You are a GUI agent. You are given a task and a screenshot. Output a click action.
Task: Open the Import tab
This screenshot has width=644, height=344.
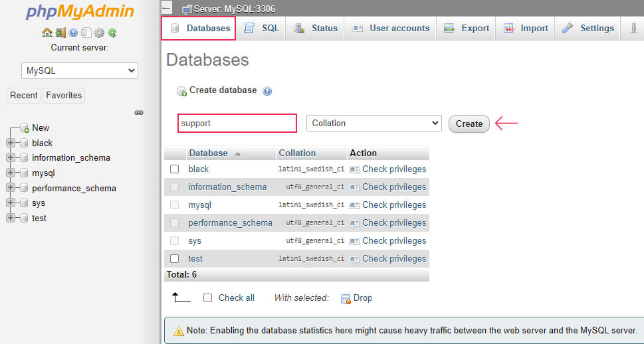525,29
